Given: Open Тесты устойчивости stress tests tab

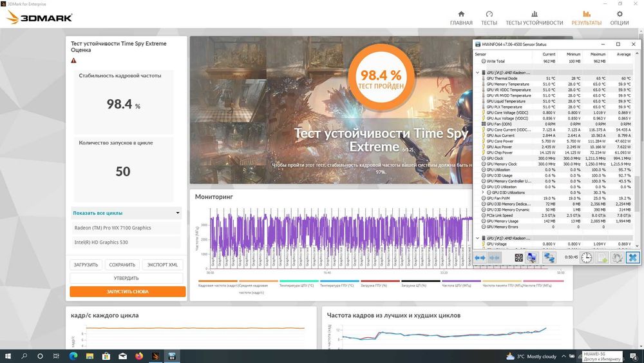Looking at the screenshot, I should (535, 18).
